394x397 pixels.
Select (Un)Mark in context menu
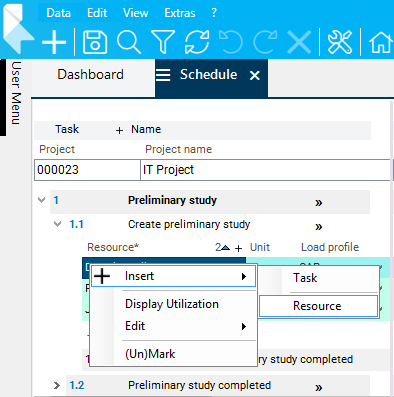coord(150,354)
